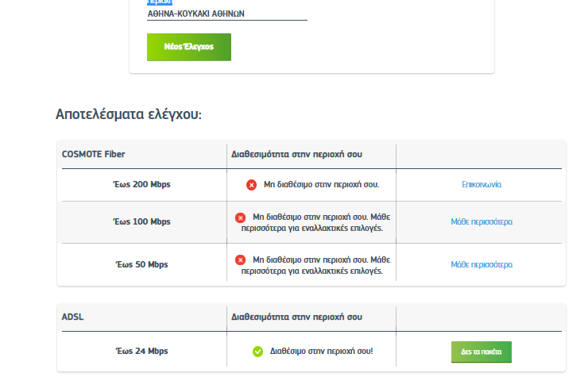Select the Έως 50 Mbps cell
This screenshot has height=377, width=588.
(x=141, y=264)
